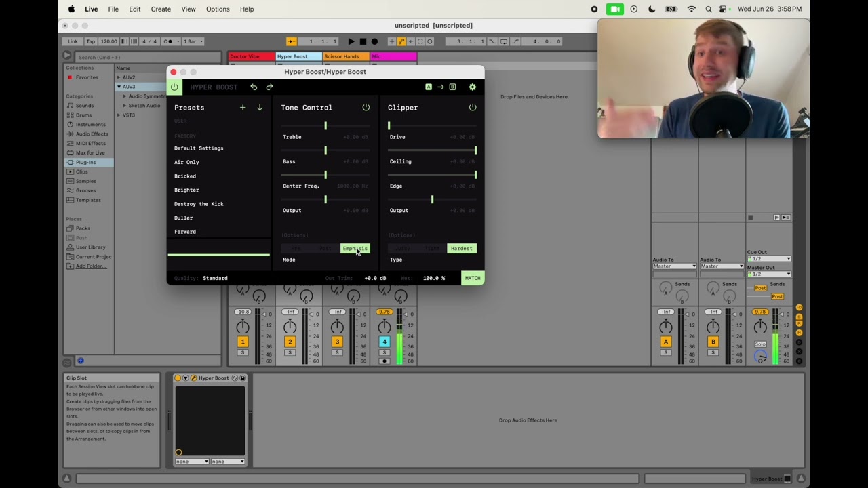This screenshot has width=868, height=488.
Task: Toggle the track 4 activator button
Action: [384, 342]
